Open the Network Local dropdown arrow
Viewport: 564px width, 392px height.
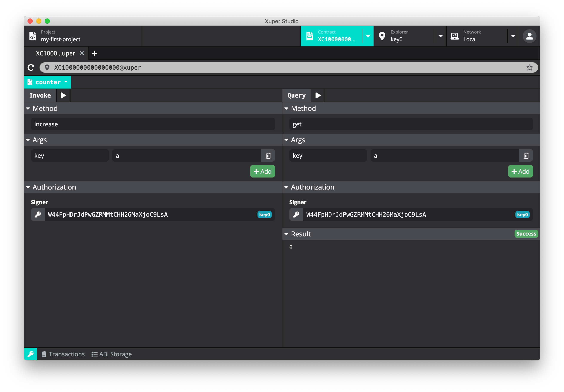pyautogui.click(x=513, y=36)
